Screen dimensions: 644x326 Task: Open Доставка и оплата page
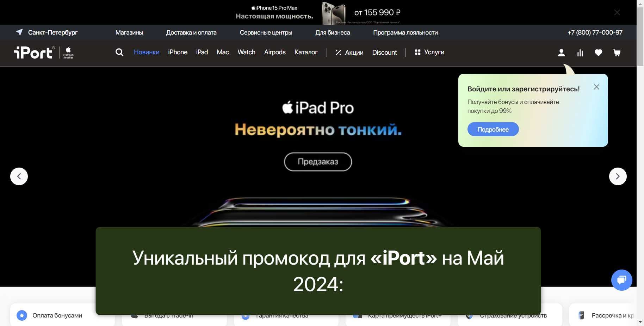pos(191,32)
